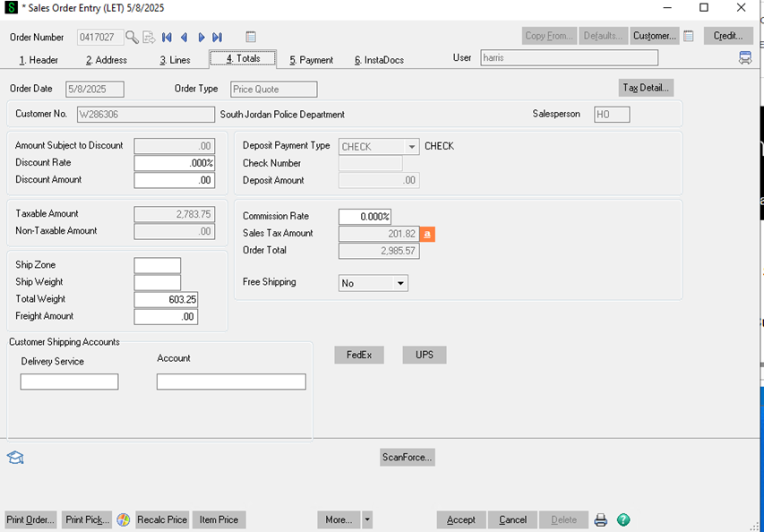This screenshot has height=532, width=764.
Task: Click the Tax Detail button
Action: [x=646, y=87]
